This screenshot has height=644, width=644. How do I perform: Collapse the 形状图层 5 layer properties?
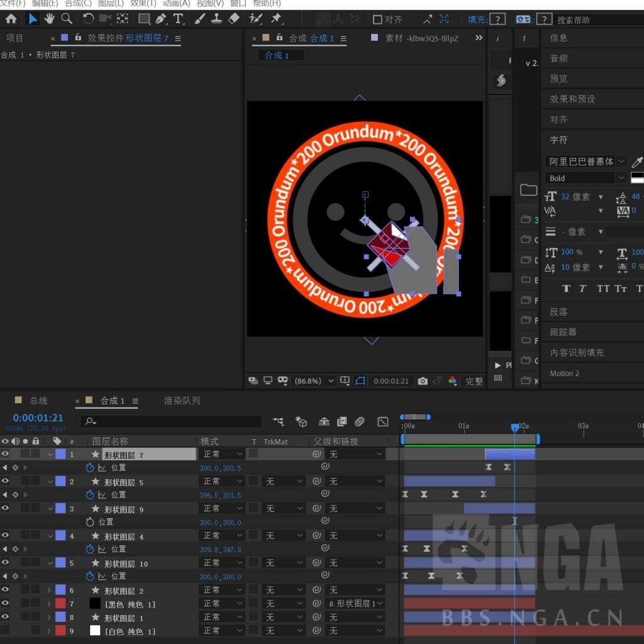50,481
